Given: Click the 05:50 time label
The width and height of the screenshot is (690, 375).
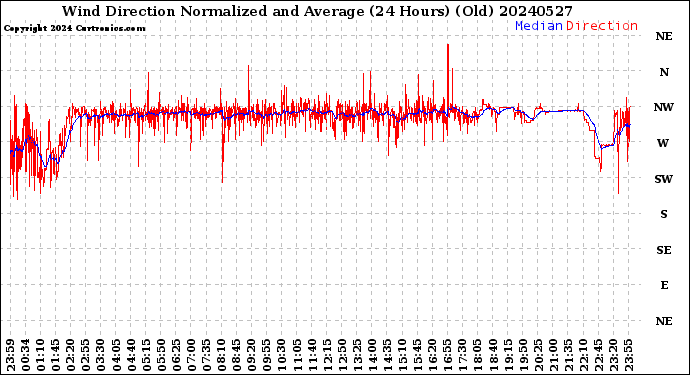Looking at the screenshot, I should pos(161,355).
